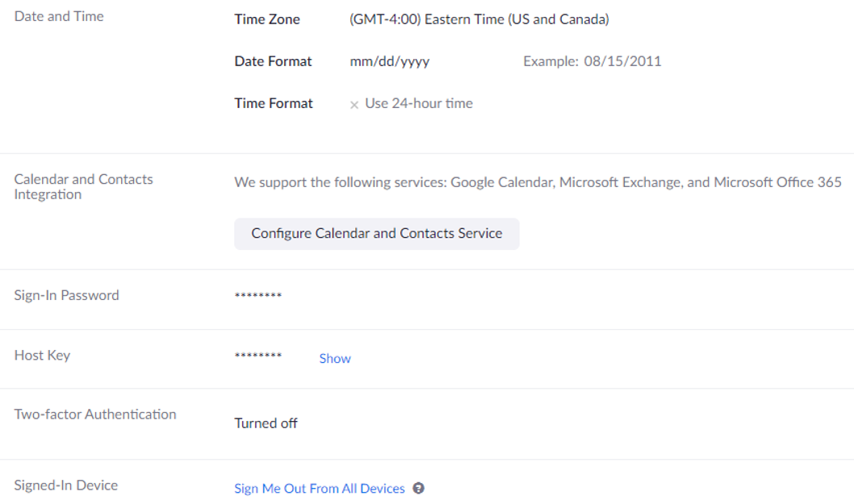Show the hidden Host Key
Screen dimensions: 854x504
pyautogui.click(x=334, y=358)
